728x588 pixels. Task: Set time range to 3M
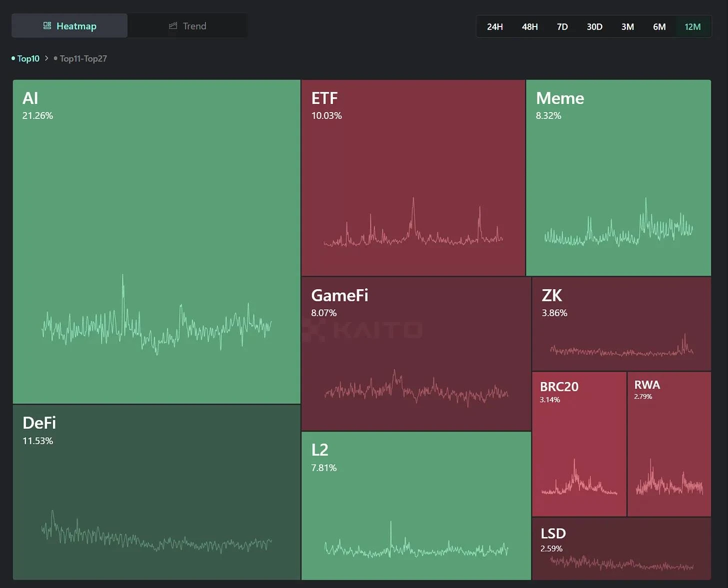click(627, 26)
